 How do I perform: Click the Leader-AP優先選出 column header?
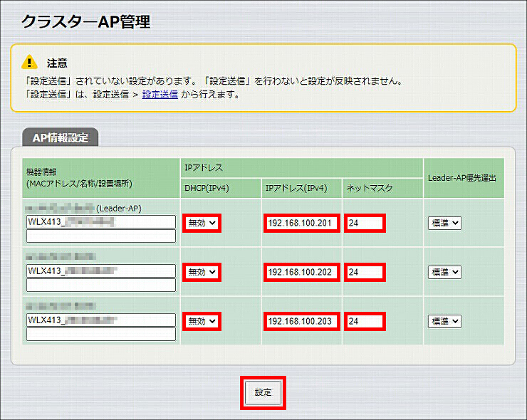click(462, 178)
